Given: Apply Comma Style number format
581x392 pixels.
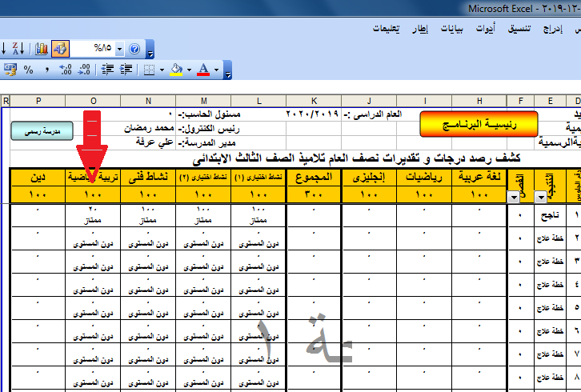Looking at the screenshot, I should click(47, 70).
